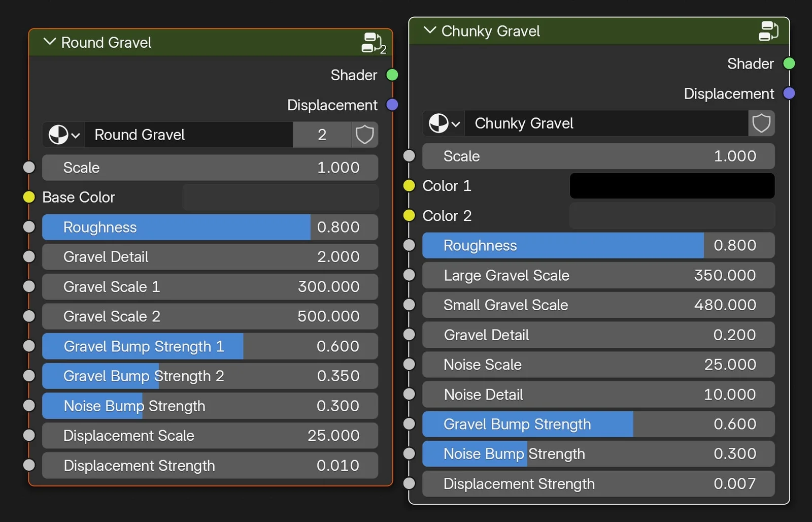Click the node group icon in Chunky Gravel header
The image size is (812, 522).
click(768, 31)
